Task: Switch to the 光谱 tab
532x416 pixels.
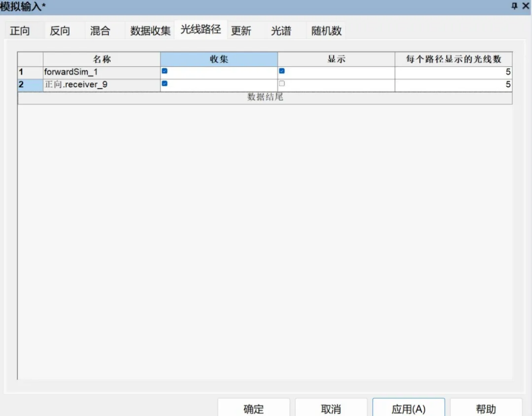Action: coord(281,31)
